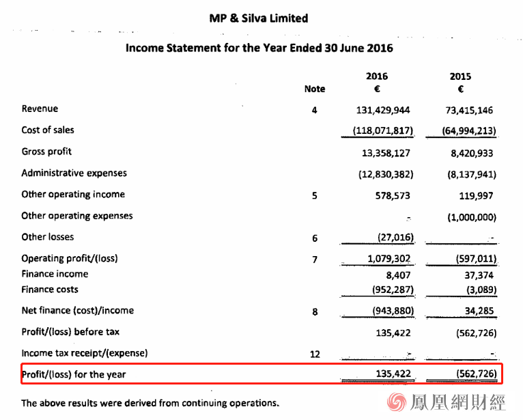Click the 2016 column header
Screen dimensions: 523x420
click(x=377, y=76)
